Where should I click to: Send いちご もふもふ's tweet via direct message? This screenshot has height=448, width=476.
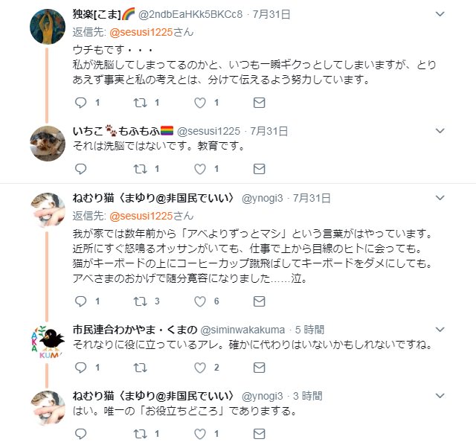(x=258, y=169)
